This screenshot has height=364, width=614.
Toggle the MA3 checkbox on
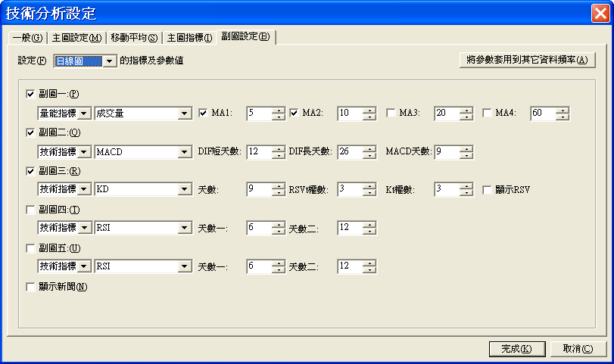pos(391,114)
